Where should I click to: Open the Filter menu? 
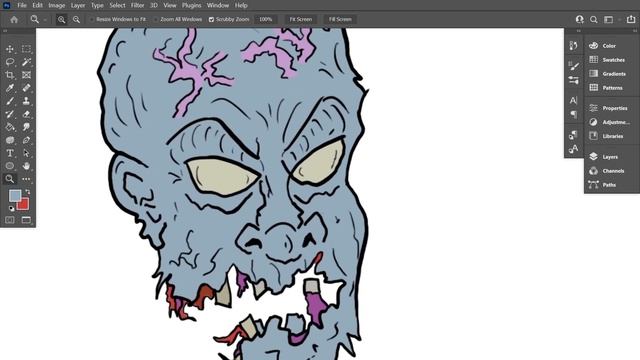[138, 5]
